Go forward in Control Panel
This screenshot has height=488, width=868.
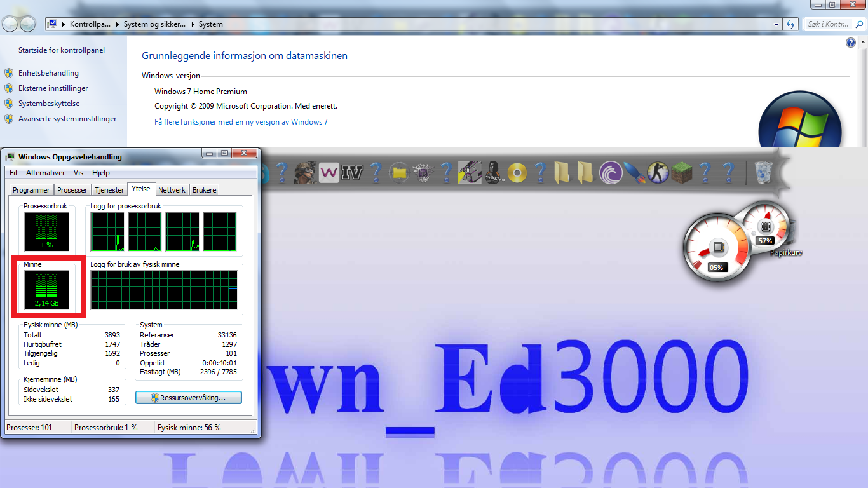(28, 24)
